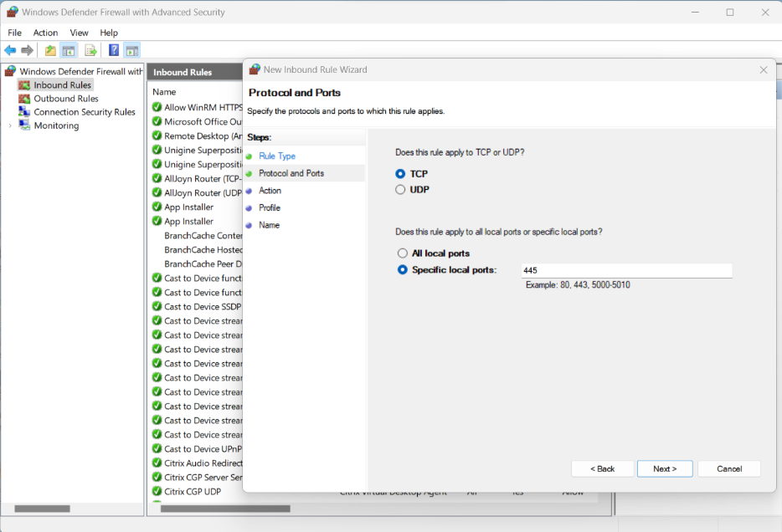Click the Next button in the wizard

pyautogui.click(x=665, y=468)
